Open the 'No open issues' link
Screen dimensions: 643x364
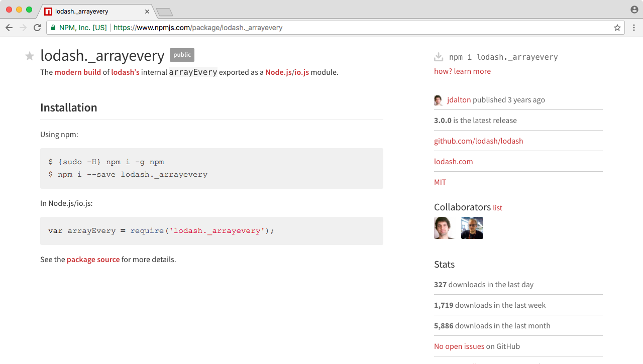point(459,346)
